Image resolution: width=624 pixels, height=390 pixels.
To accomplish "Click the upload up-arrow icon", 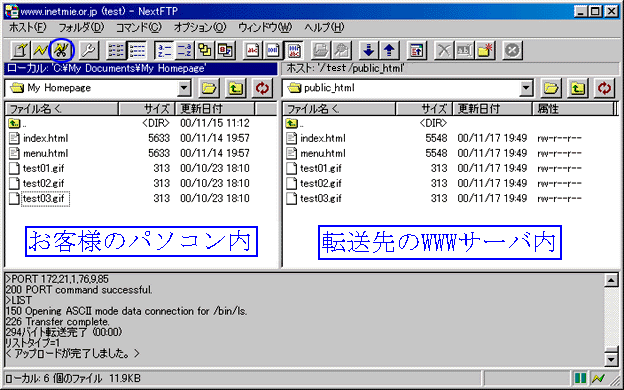I will 389,51.
